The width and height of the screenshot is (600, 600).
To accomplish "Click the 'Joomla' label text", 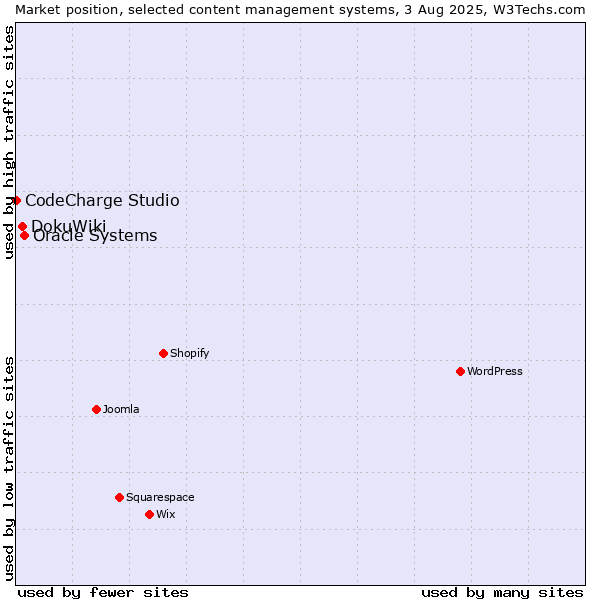I will 121,409.
